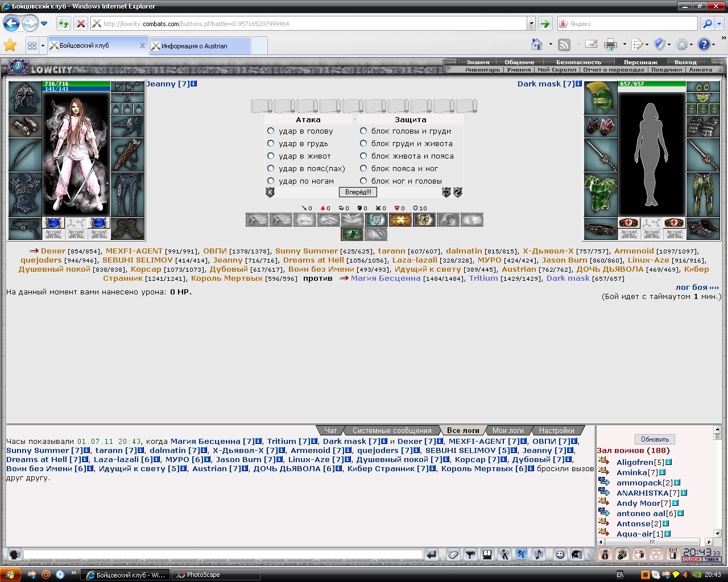Switch to 'Системные сообщения' tab
This screenshot has width=728, height=582.
coord(392,430)
